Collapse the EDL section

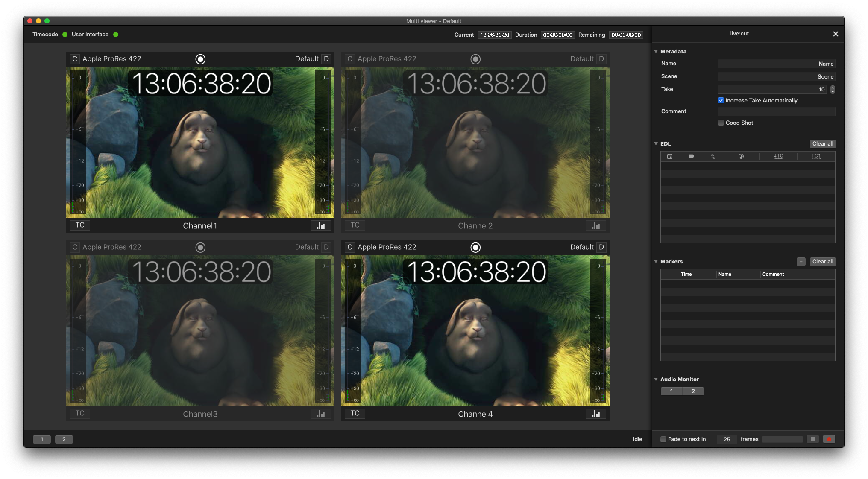point(656,144)
